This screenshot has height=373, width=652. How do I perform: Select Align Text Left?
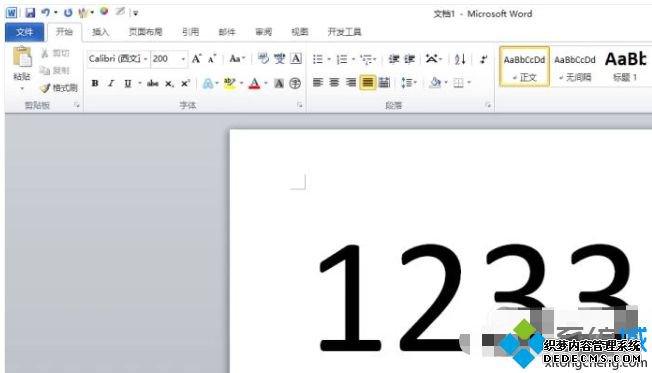(318, 82)
